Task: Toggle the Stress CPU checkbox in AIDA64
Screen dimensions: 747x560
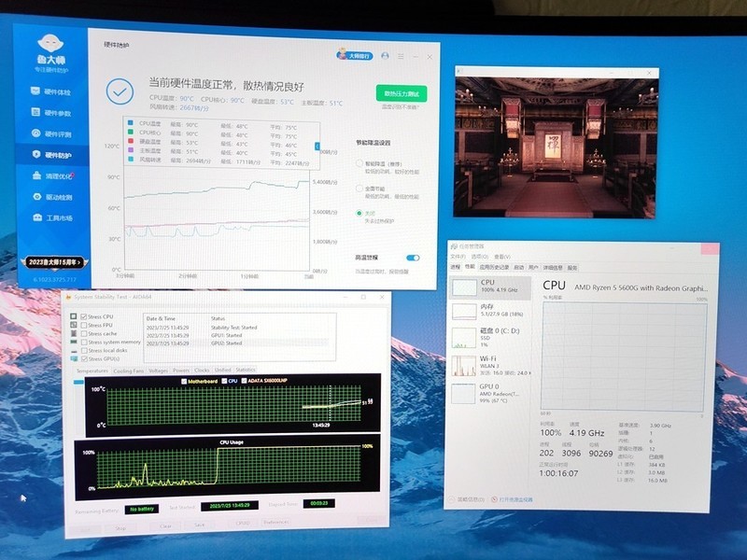Action: point(84,316)
